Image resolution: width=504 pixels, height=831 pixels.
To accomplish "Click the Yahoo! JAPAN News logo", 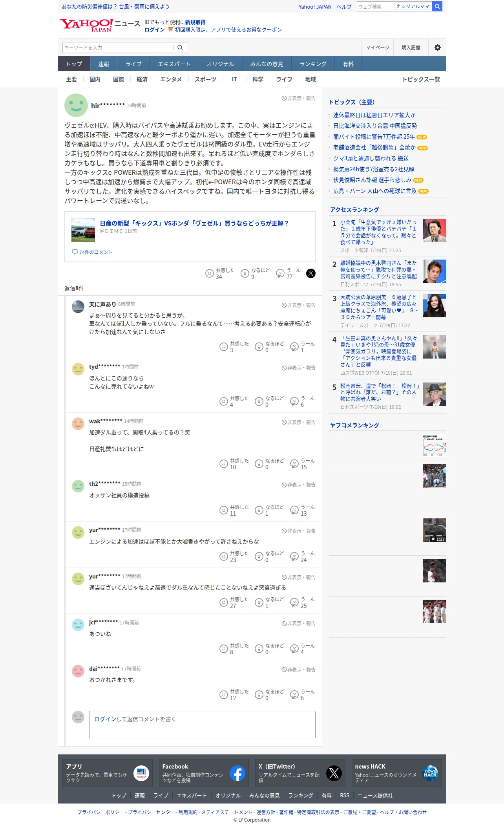I will [100, 26].
